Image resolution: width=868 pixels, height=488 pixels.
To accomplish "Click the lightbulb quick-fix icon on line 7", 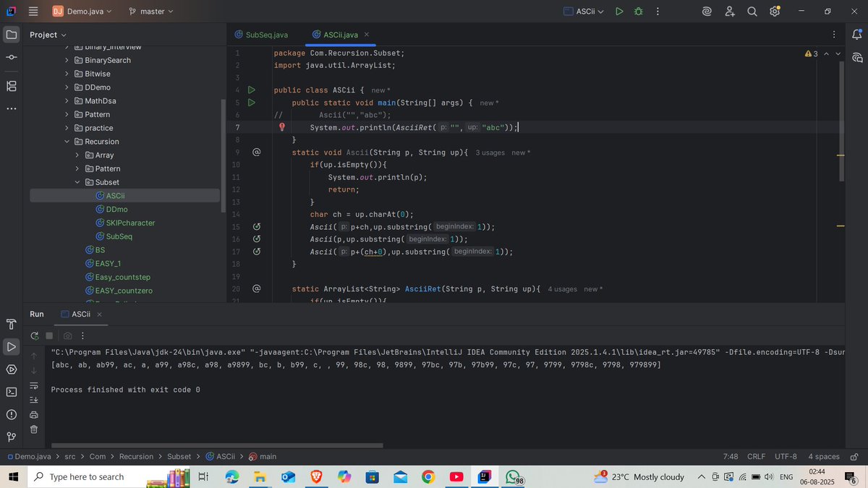I will tap(282, 127).
